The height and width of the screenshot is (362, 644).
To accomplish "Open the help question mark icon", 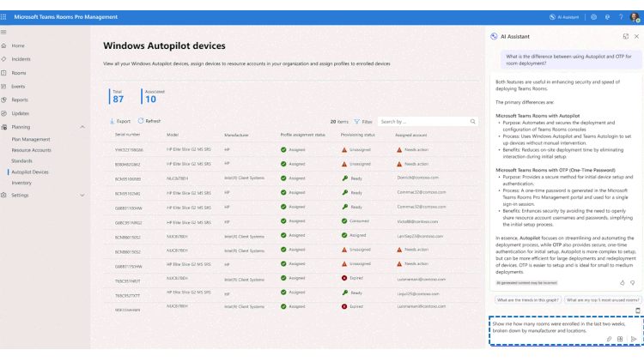I will [621, 17].
